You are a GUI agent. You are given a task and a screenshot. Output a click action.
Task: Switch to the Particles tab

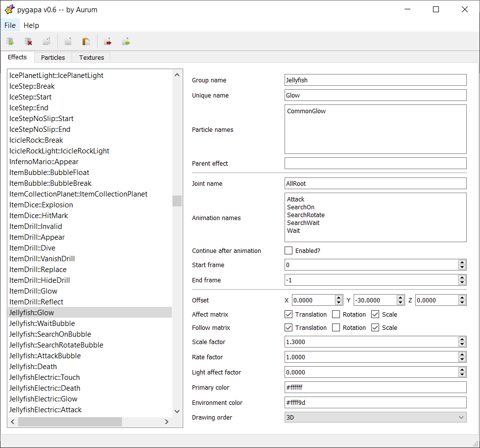click(x=53, y=57)
